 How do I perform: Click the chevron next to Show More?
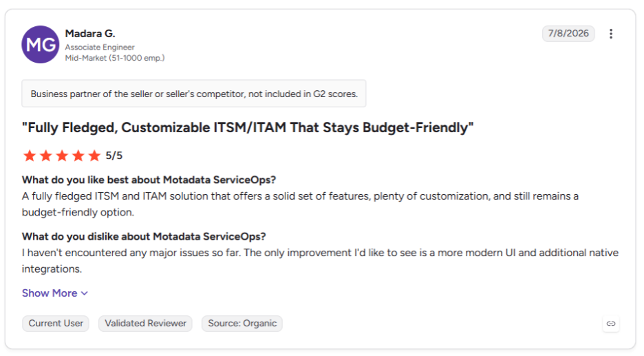point(85,293)
